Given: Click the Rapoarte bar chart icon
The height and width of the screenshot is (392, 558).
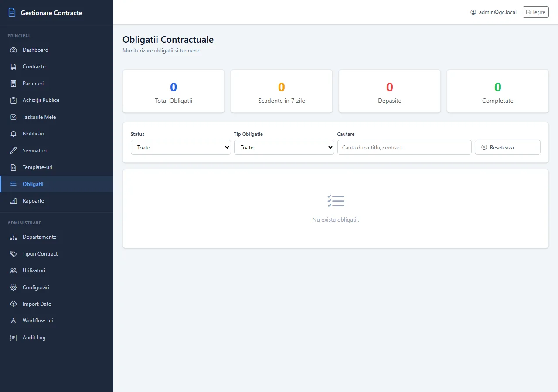Looking at the screenshot, I should (14, 201).
